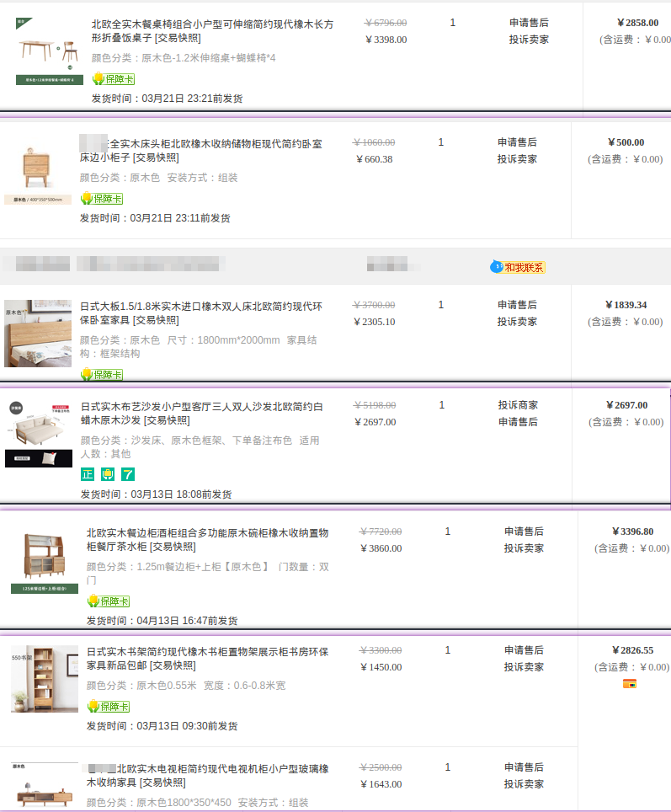
Task: Click the 和我联系 Wangwang chat icon
Action: 518,267
